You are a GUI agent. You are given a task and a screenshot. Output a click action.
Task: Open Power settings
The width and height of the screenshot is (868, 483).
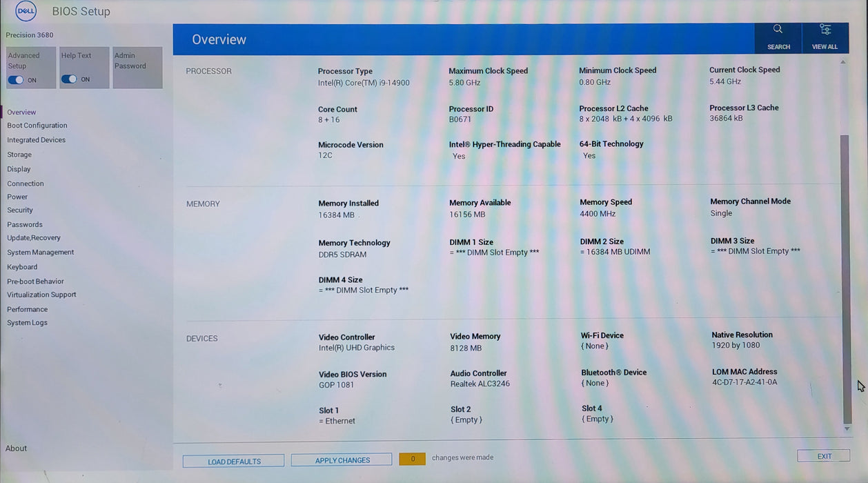pos(17,197)
